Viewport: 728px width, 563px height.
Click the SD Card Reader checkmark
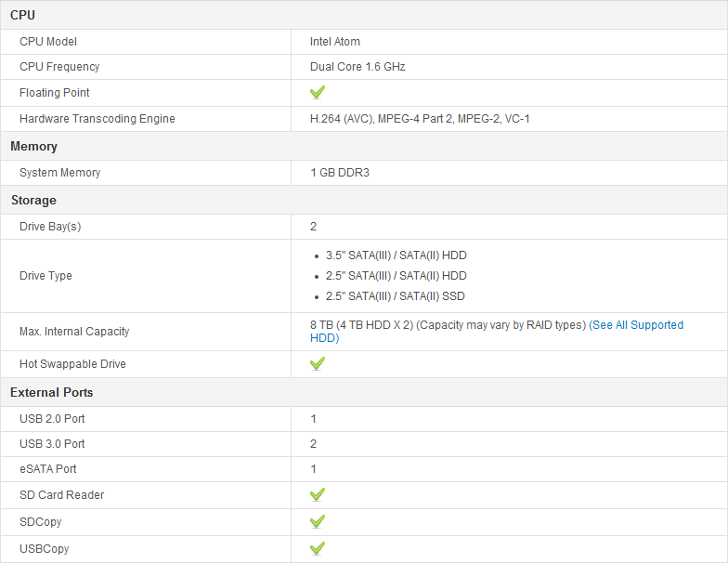click(x=317, y=495)
